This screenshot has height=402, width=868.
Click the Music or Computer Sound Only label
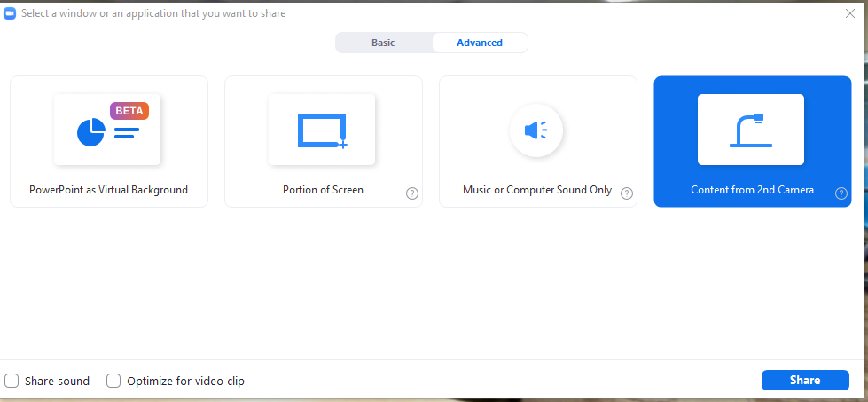tap(537, 190)
